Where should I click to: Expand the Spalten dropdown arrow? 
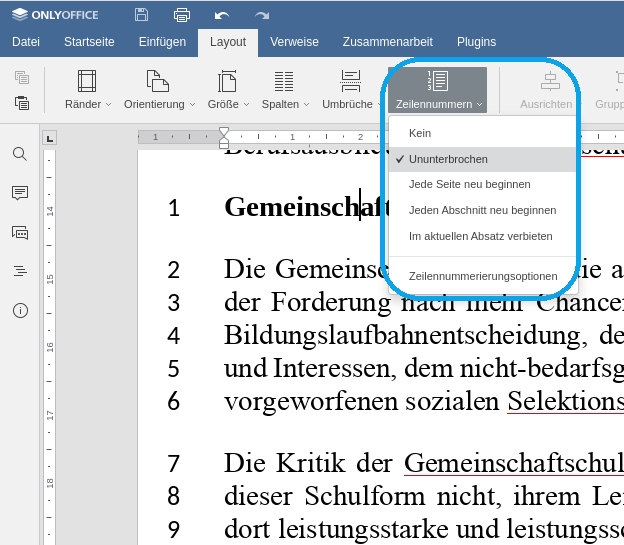306,105
